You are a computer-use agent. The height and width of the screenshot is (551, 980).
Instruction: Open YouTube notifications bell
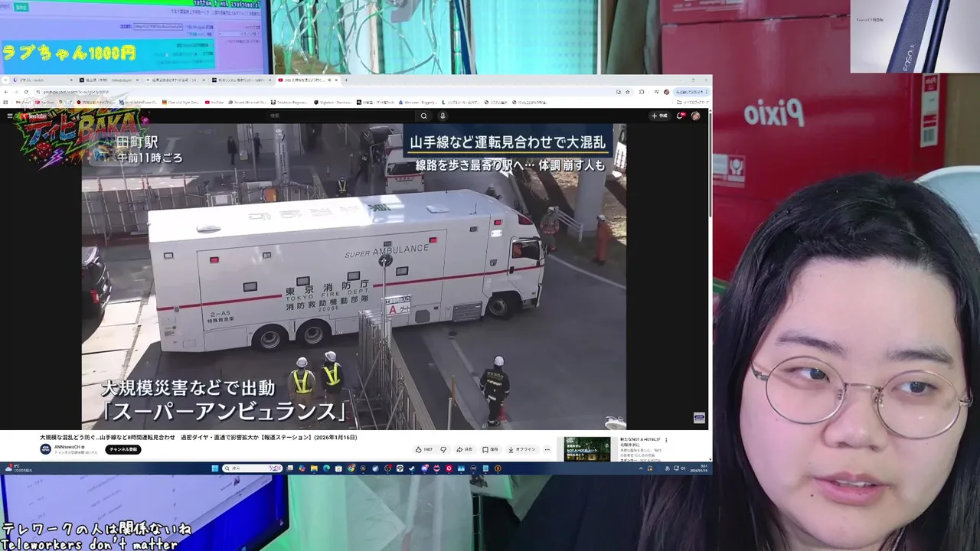680,116
